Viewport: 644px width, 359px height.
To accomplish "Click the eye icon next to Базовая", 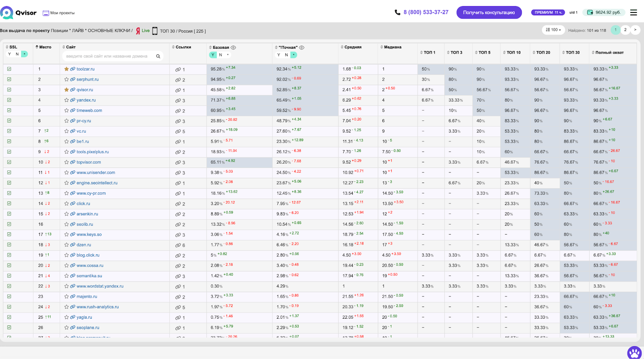I will point(233,48).
